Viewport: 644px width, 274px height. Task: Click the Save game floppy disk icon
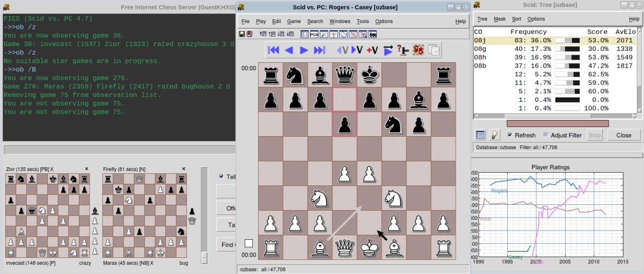click(242, 34)
